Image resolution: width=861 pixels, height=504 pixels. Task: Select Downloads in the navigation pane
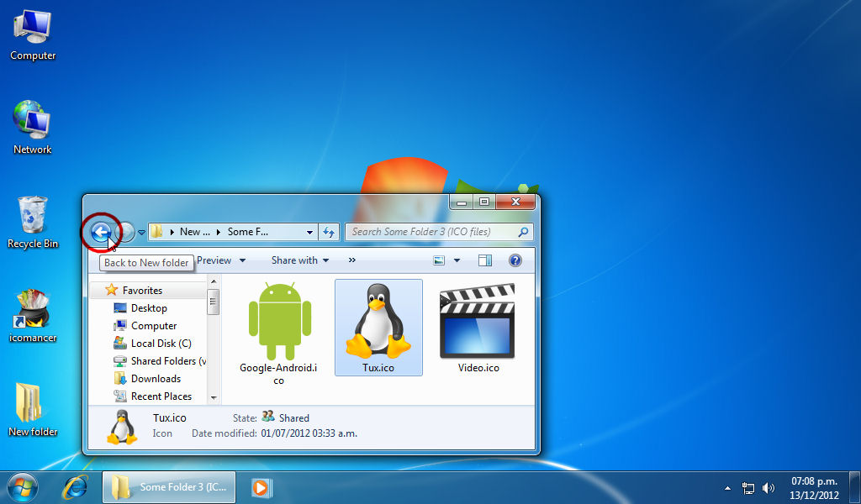tap(156, 378)
